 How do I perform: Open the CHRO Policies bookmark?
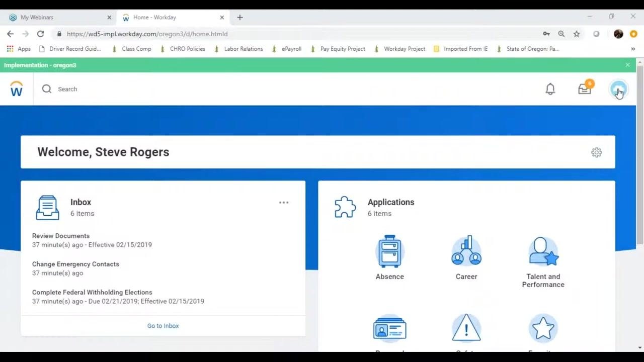pos(183,49)
